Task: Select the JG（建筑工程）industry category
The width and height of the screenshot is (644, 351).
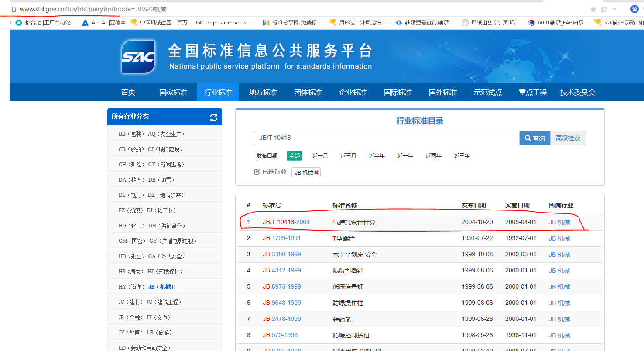Action: 164,302
